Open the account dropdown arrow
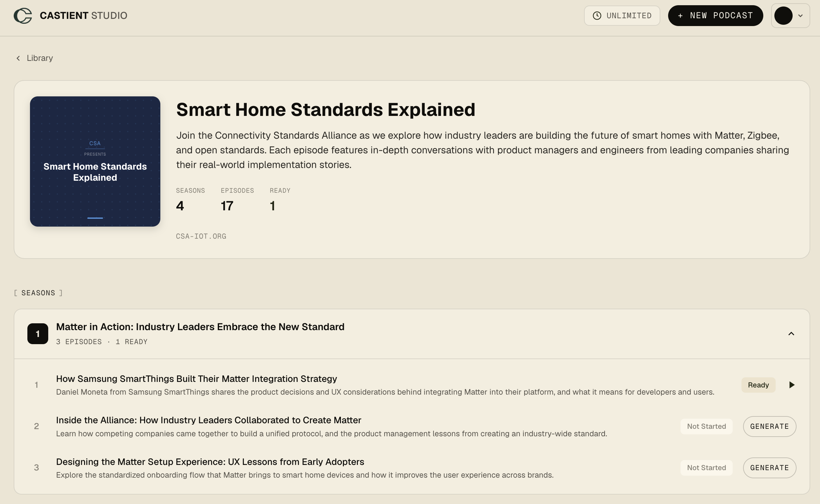 (x=800, y=16)
